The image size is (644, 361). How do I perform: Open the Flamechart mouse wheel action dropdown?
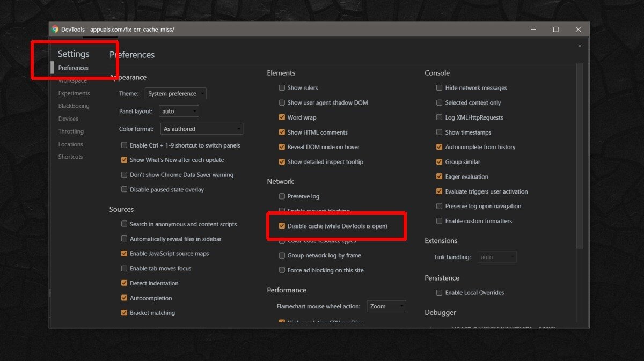click(386, 306)
